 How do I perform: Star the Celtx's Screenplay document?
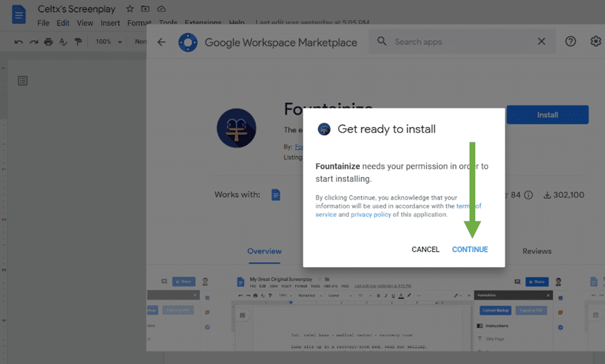pyautogui.click(x=130, y=8)
